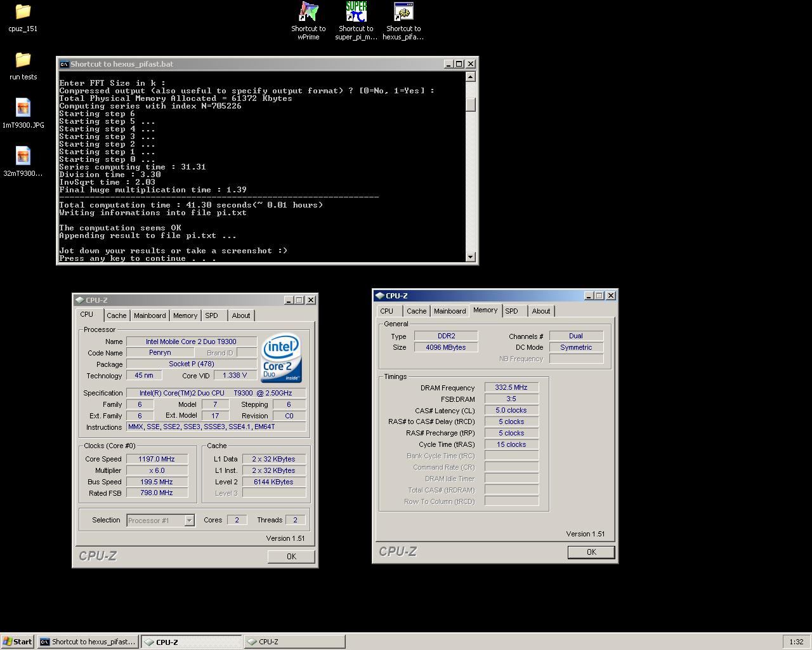
Task: Minimize the right CPU-Z Memory window
Action: [589, 296]
